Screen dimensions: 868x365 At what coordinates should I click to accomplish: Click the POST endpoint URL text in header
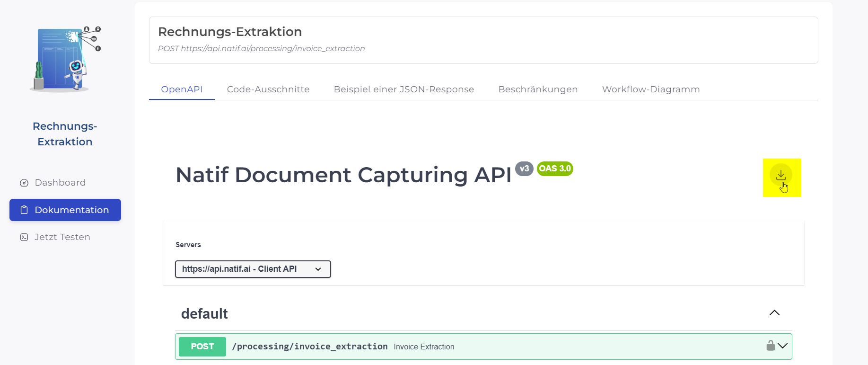pyautogui.click(x=261, y=48)
